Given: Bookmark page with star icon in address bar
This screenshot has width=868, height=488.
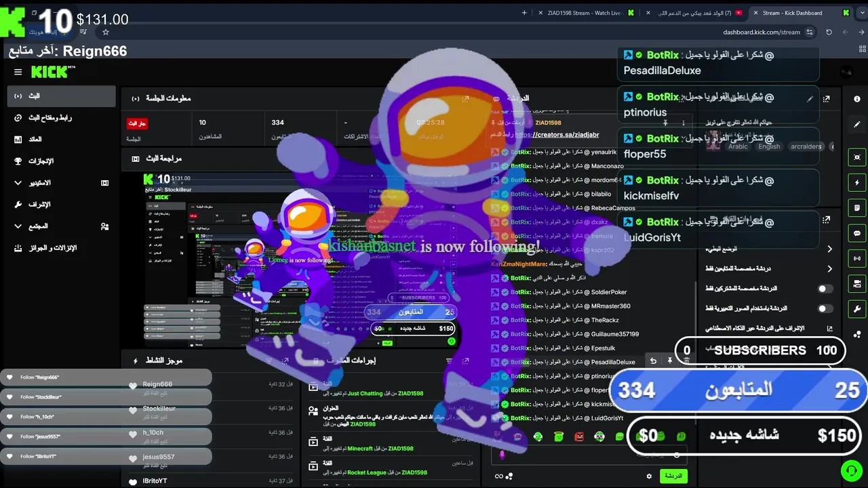Looking at the screenshot, I should coord(105,32).
